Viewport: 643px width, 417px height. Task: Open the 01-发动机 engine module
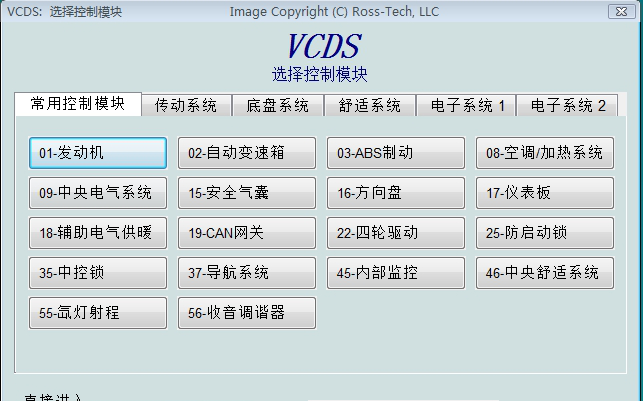tap(98, 153)
